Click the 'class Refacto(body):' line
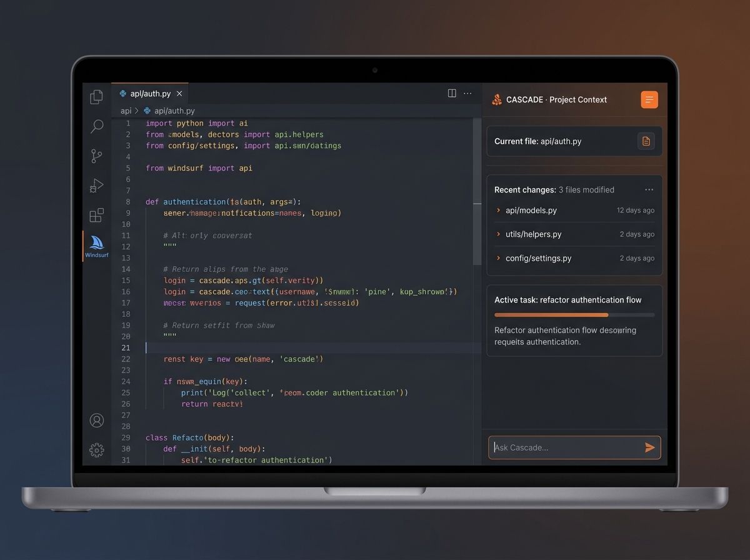Screen dimensions: 750x560 point(190,438)
